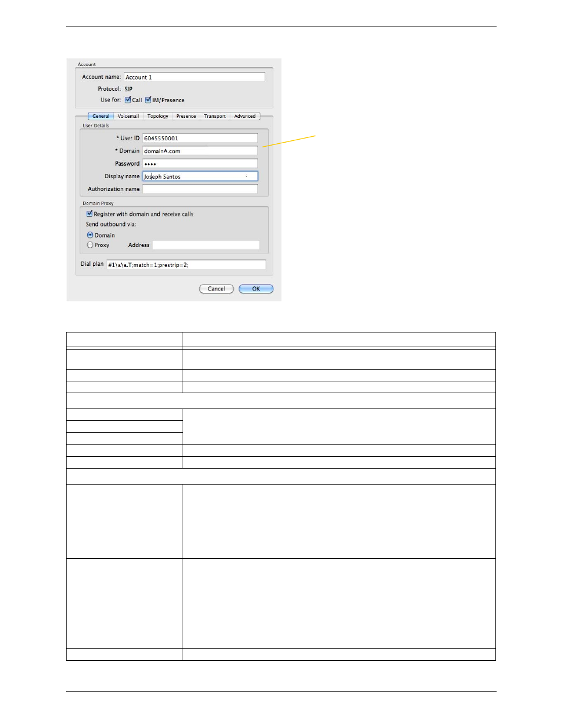This screenshot has height=728, width=562.
Task: Click the proxy Address field
Action: pyautogui.click(x=206, y=245)
